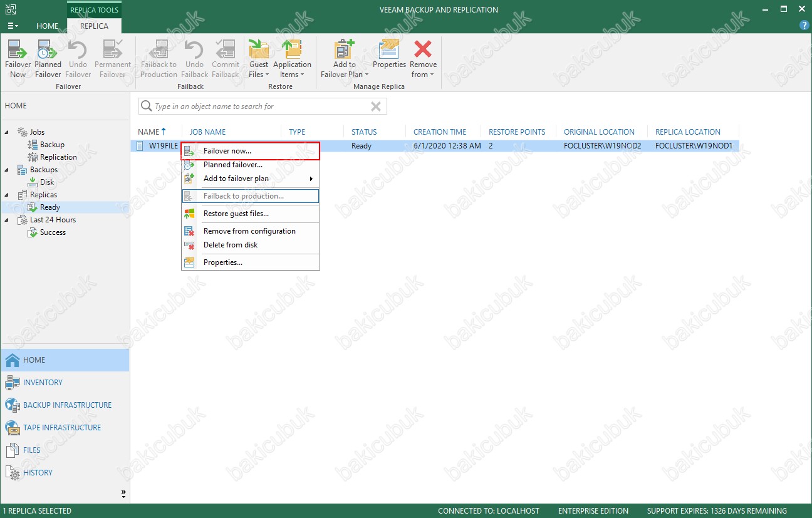Open the TAPE INFRASTRUCTURE view
812x518 pixels.
click(x=65, y=428)
